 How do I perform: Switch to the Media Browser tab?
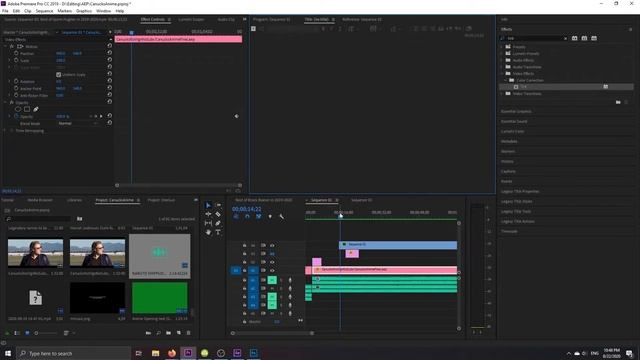coord(40,200)
